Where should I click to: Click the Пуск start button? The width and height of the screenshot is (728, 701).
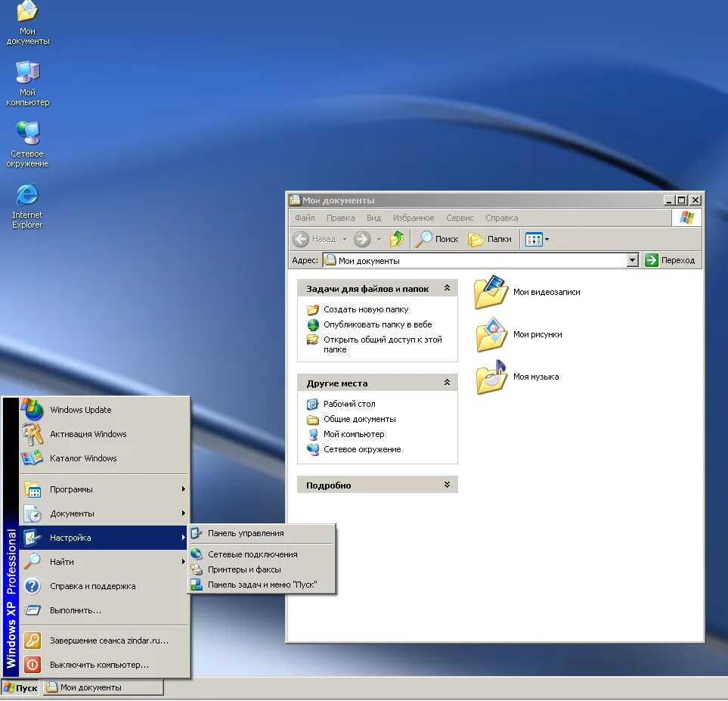point(21,688)
